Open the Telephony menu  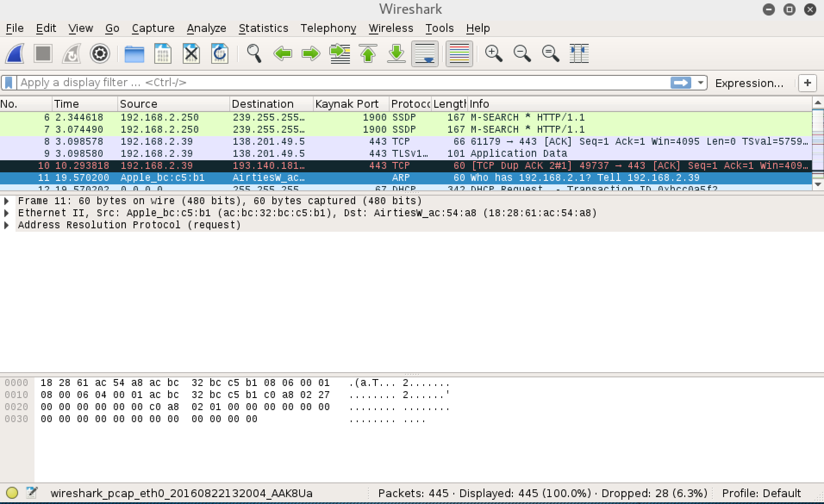(328, 28)
